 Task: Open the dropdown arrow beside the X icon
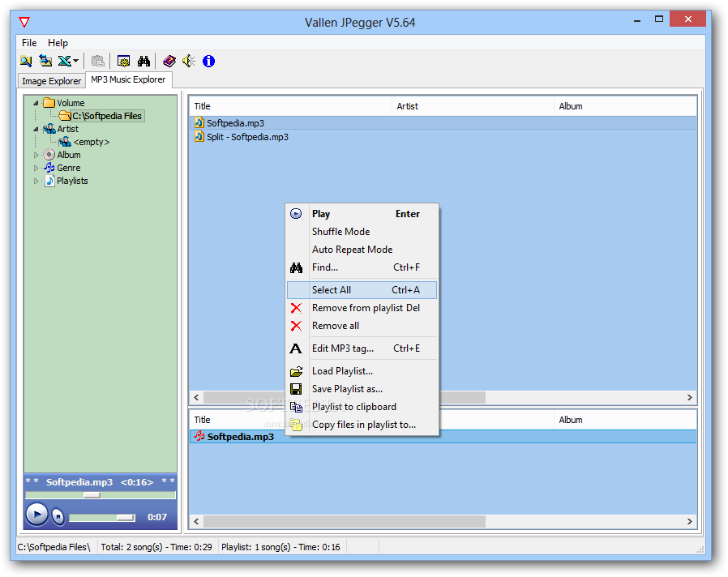click(x=75, y=61)
